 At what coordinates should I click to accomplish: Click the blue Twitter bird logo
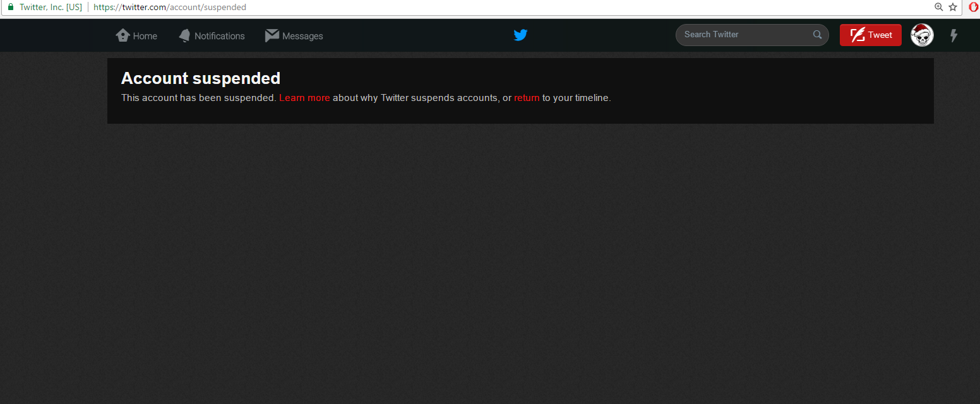pos(520,35)
